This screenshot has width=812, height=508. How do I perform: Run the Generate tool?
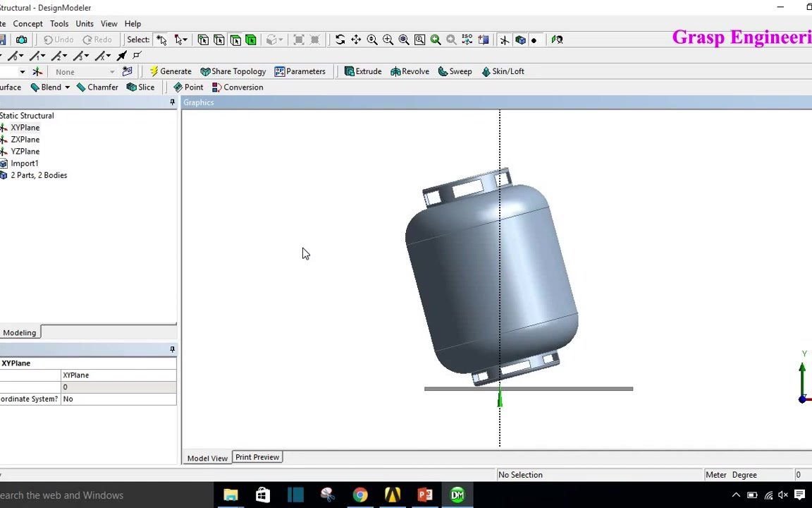[x=171, y=71]
